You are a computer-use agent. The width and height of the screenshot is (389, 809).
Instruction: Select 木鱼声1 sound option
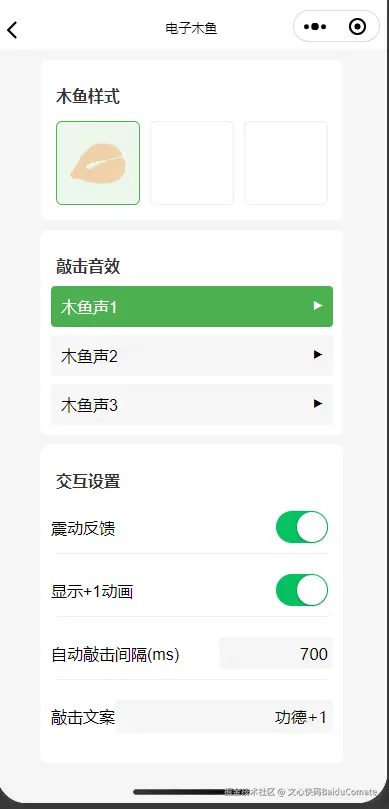click(192, 306)
